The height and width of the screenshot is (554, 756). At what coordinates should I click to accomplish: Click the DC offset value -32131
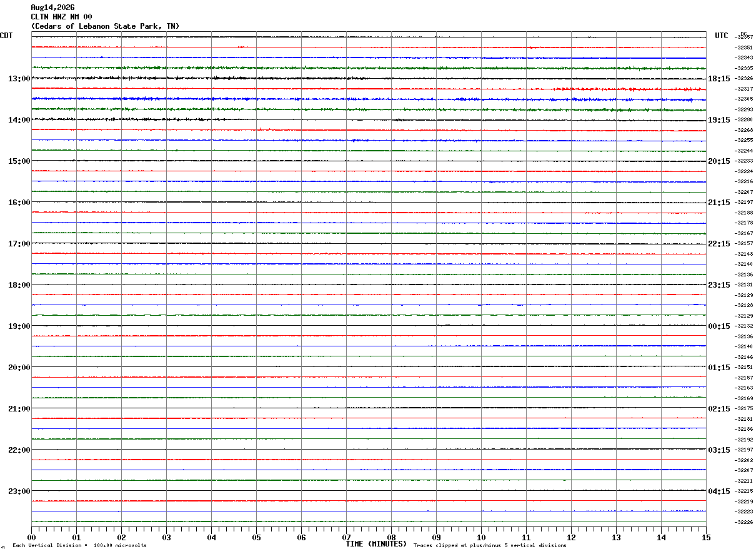pyautogui.click(x=744, y=285)
